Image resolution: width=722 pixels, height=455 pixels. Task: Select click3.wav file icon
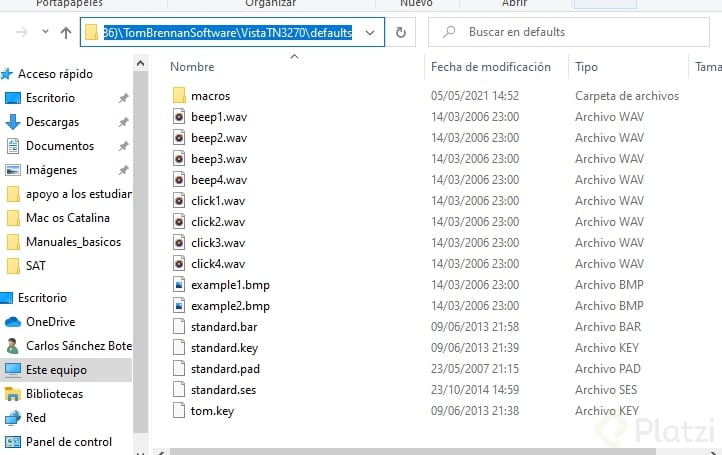pos(179,243)
